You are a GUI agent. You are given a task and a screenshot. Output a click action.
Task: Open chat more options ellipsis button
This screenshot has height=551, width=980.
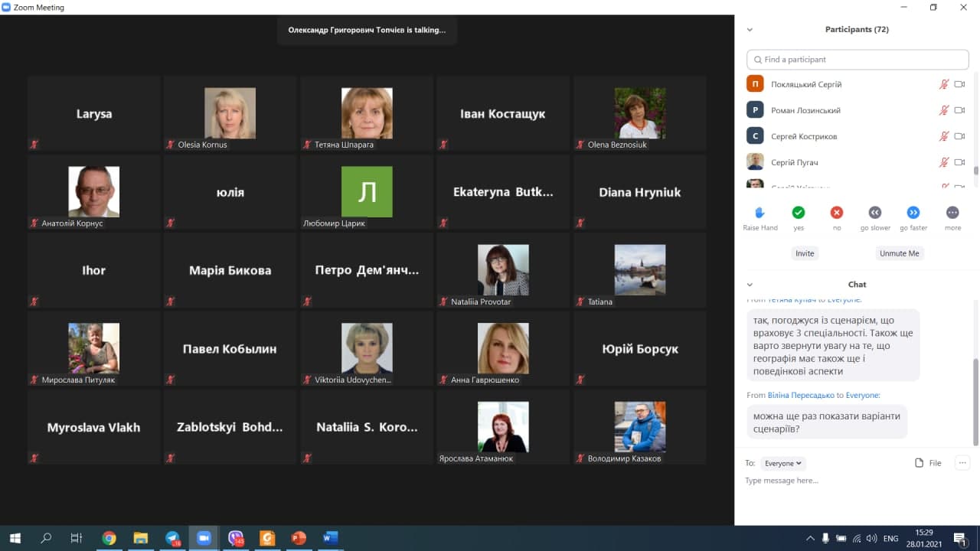pyautogui.click(x=963, y=463)
